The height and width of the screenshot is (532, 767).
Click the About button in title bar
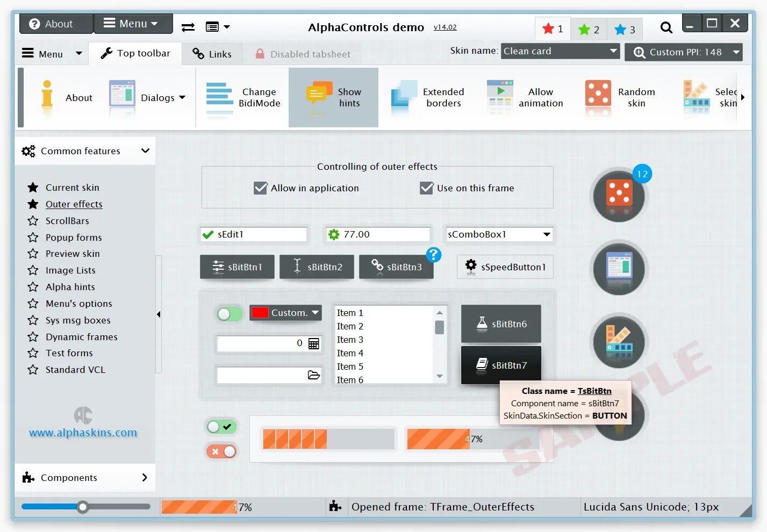(57, 24)
